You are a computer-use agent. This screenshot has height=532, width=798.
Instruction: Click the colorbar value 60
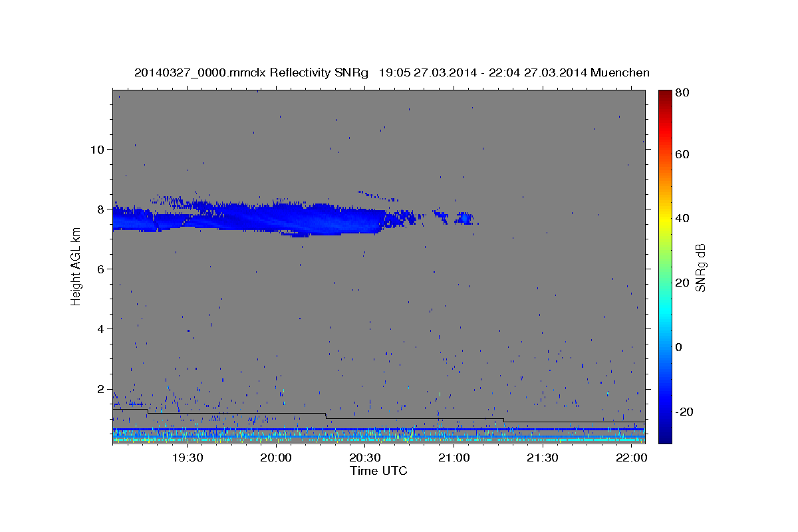[x=684, y=154]
